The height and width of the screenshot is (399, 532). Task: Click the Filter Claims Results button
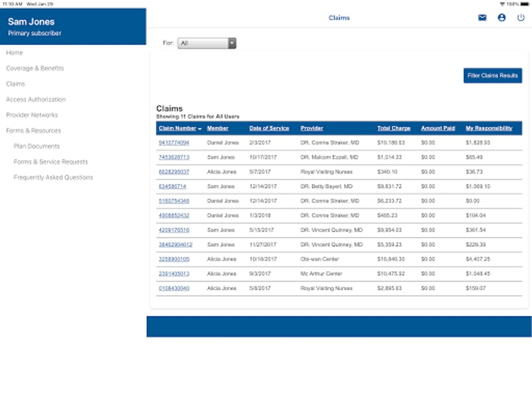pyautogui.click(x=493, y=76)
